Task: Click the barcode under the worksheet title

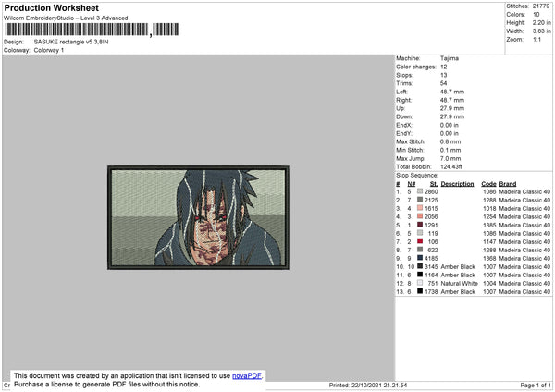Action: pyautogui.click(x=92, y=30)
